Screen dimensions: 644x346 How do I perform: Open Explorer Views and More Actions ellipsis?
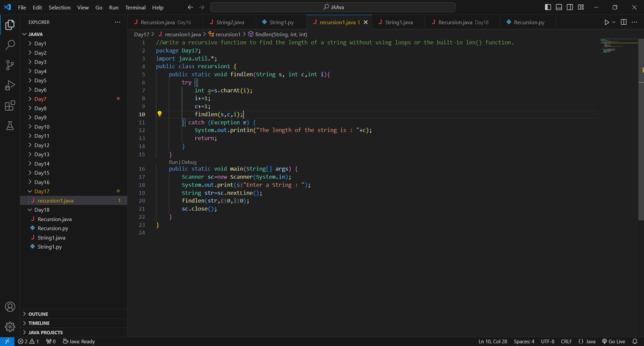point(118,22)
